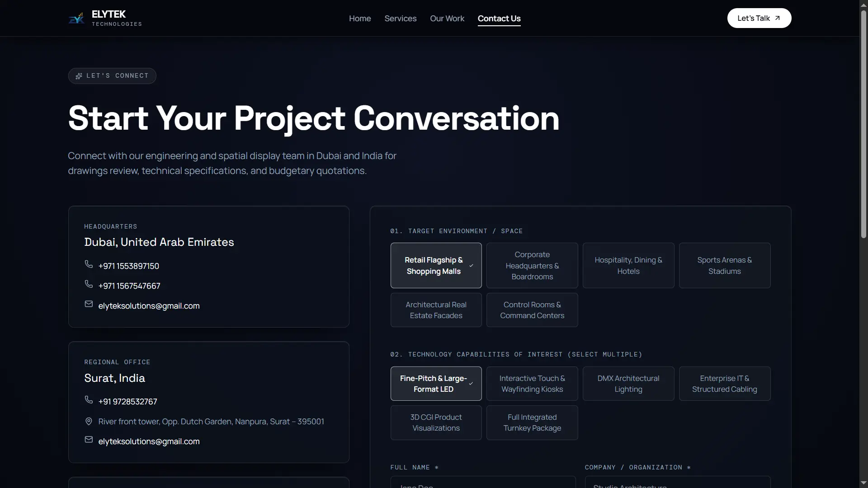Focus the Full Name input field
868x488 pixels.
point(483,482)
